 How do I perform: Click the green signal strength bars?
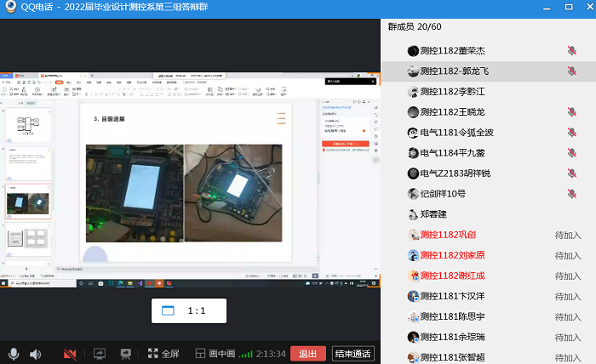click(246, 354)
